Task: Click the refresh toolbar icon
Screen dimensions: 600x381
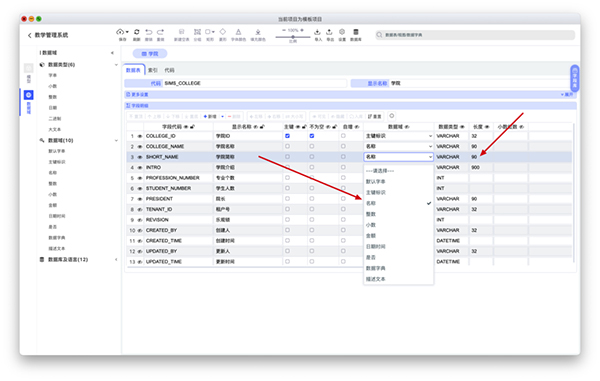Action: (137, 32)
